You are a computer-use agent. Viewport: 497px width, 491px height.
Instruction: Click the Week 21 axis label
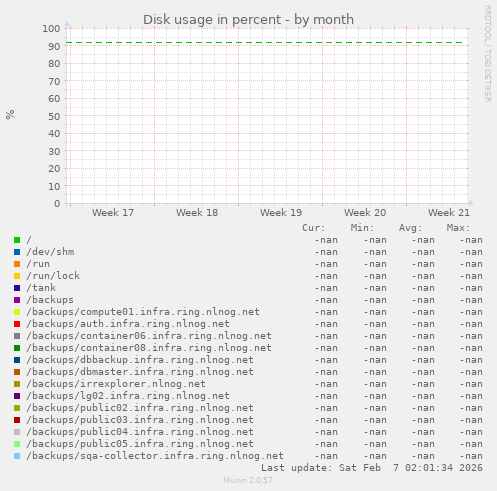(x=449, y=213)
